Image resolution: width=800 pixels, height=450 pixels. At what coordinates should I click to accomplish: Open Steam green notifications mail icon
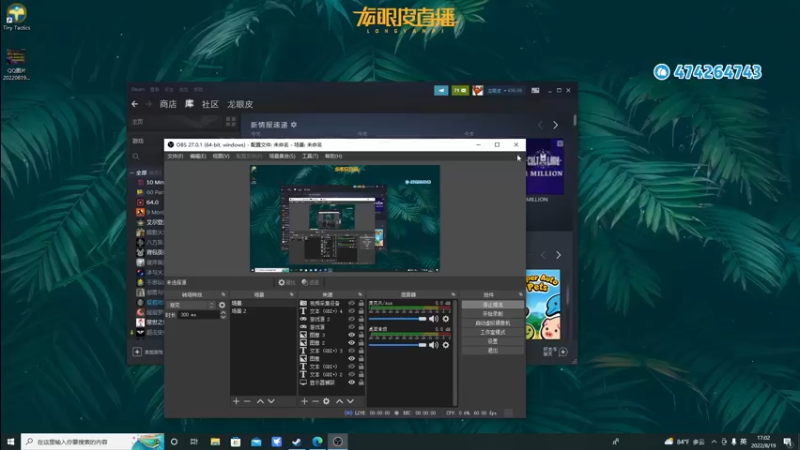click(460, 90)
